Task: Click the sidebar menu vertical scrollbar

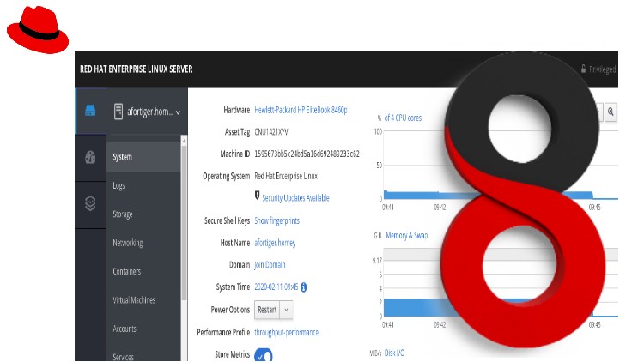Action: [184, 221]
